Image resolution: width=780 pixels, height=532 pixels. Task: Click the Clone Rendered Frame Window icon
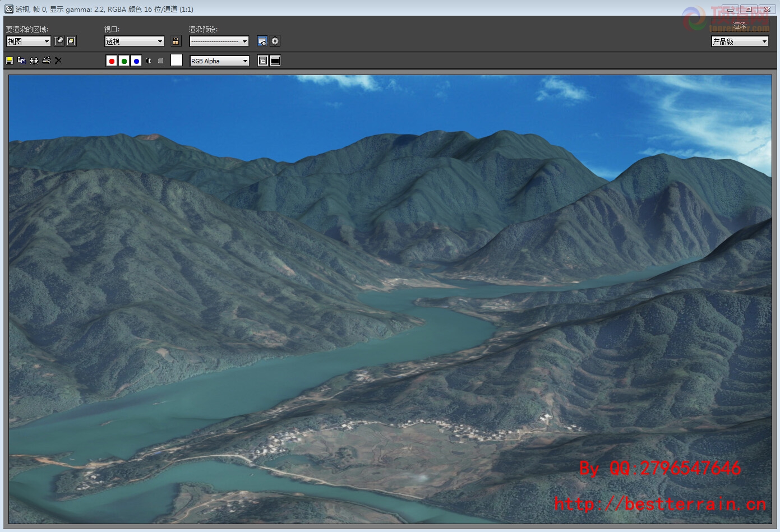[34, 61]
